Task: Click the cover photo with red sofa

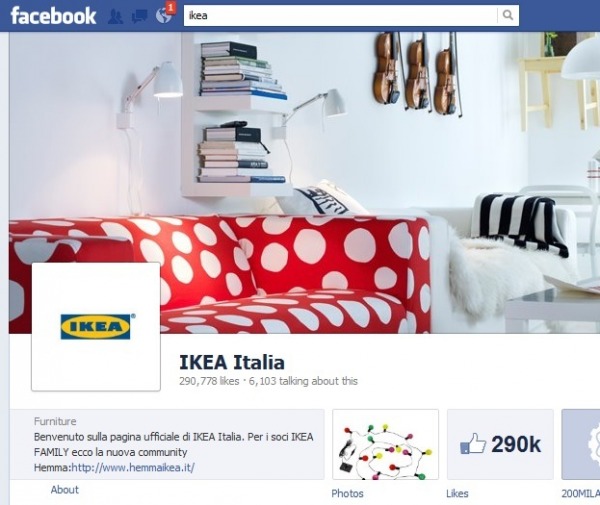Action: [304, 182]
